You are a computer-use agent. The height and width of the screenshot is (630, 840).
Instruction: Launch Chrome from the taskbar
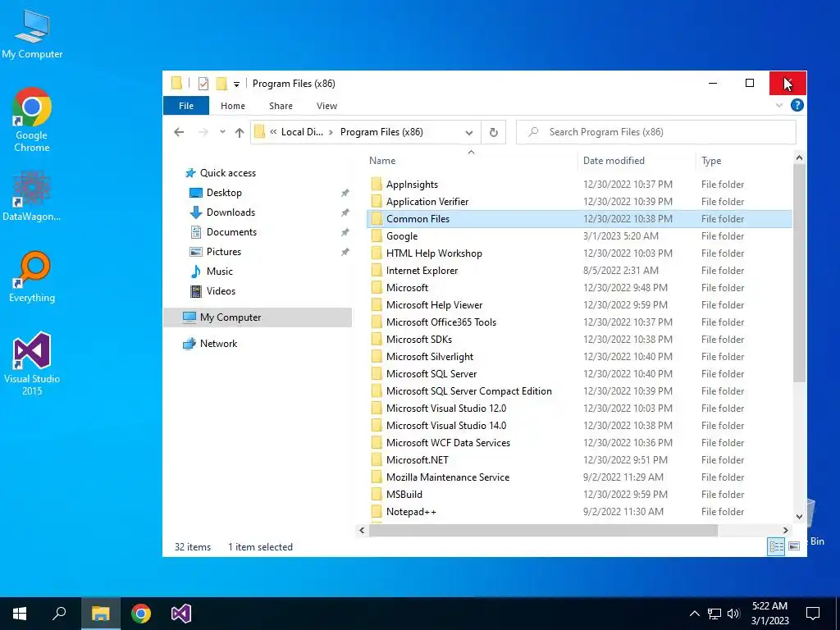coord(141,614)
